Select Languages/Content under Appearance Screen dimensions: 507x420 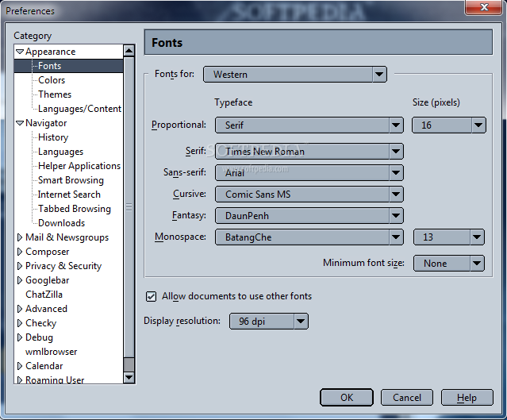(79, 109)
